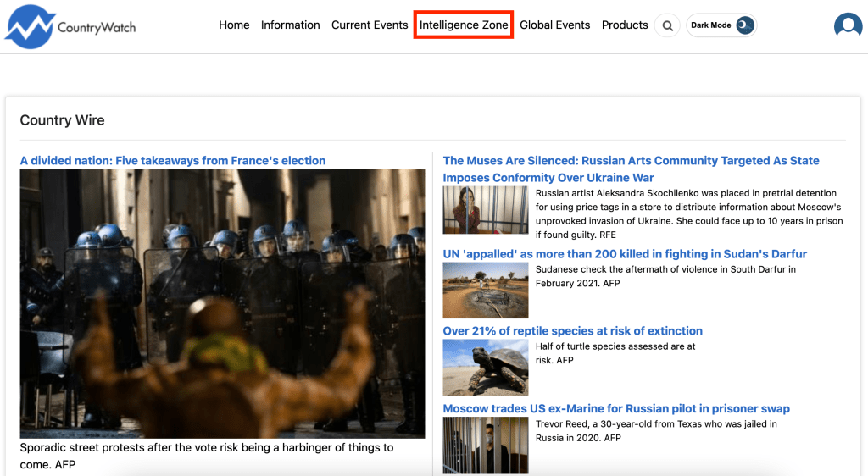Open France's election five takeaways headline
868x476 pixels.
pyautogui.click(x=173, y=160)
